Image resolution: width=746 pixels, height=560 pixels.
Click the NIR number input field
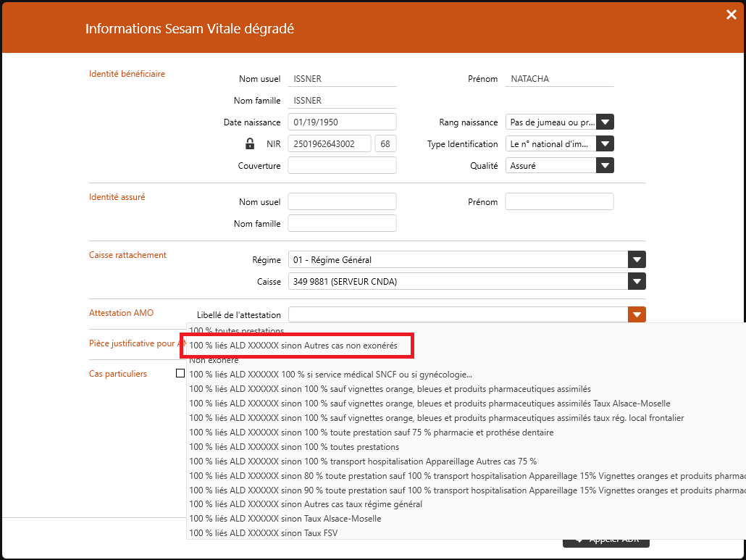coord(330,144)
